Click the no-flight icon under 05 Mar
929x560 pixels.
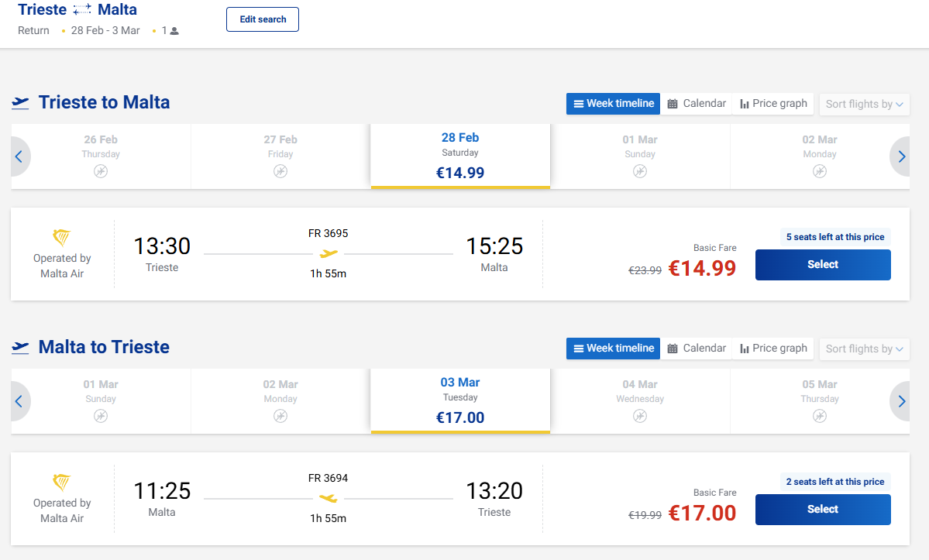[x=820, y=416]
